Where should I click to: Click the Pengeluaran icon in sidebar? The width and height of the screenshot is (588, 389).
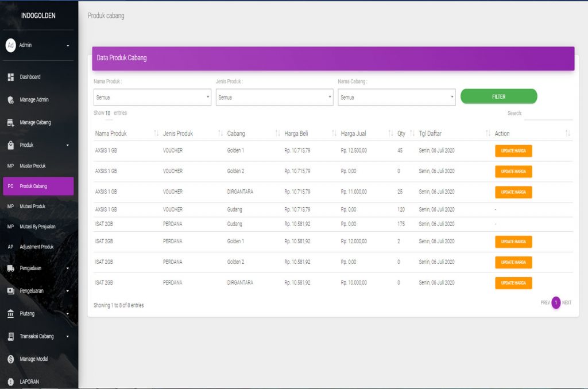coord(10,291)
